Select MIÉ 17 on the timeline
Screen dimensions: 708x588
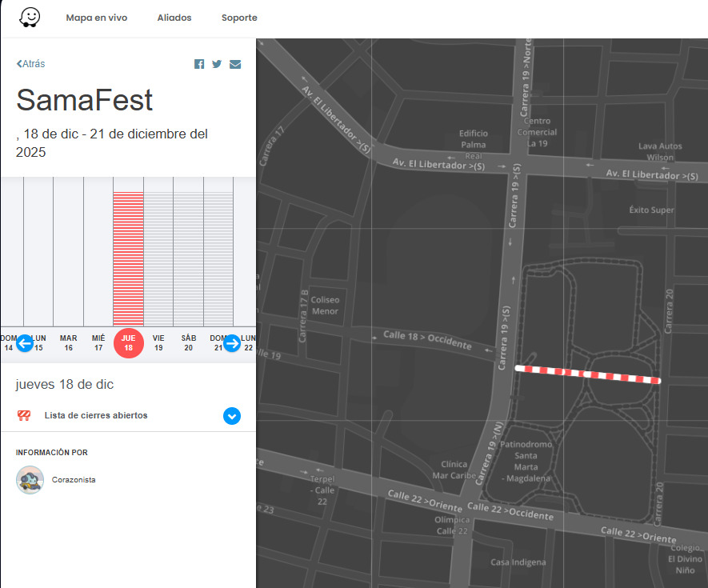coord(98,343)
